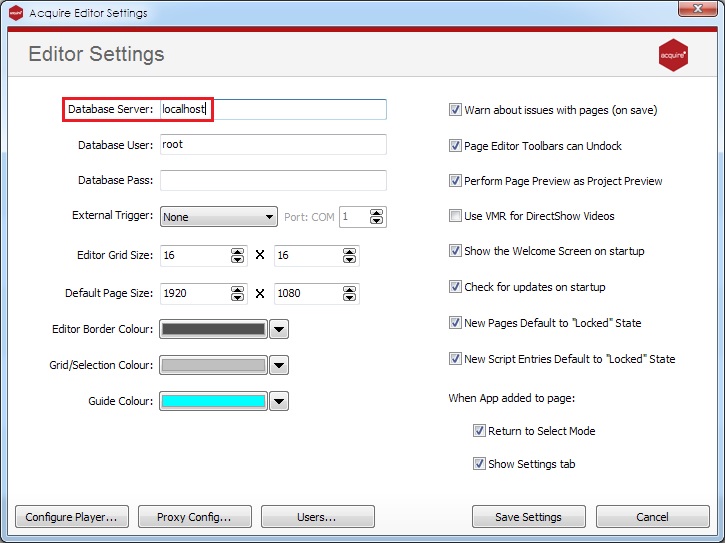Disable Perform Page Preview as Project Preview
725x543 pixels.
click(455, 181)
